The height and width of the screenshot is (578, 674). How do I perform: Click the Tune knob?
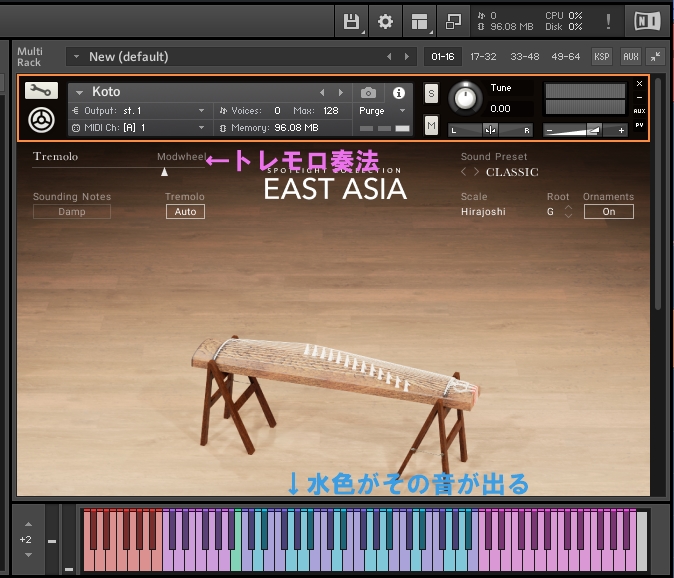click(x=465, y=98)
